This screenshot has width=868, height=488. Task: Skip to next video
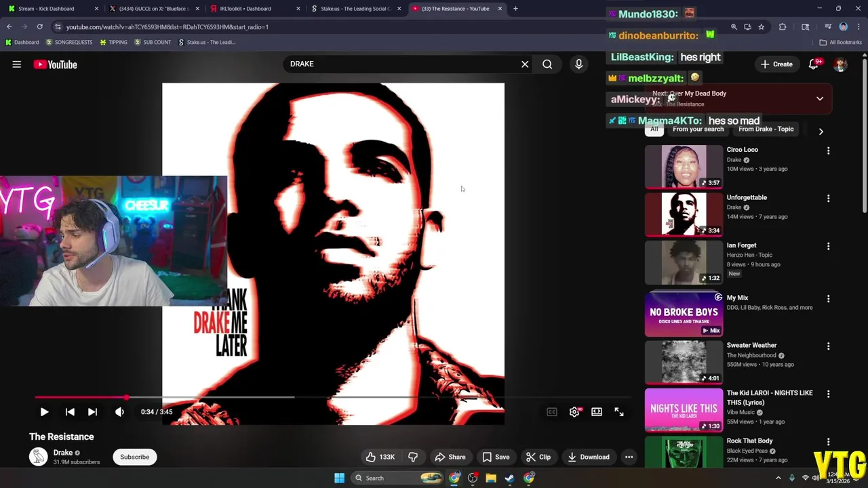point(93,411)
